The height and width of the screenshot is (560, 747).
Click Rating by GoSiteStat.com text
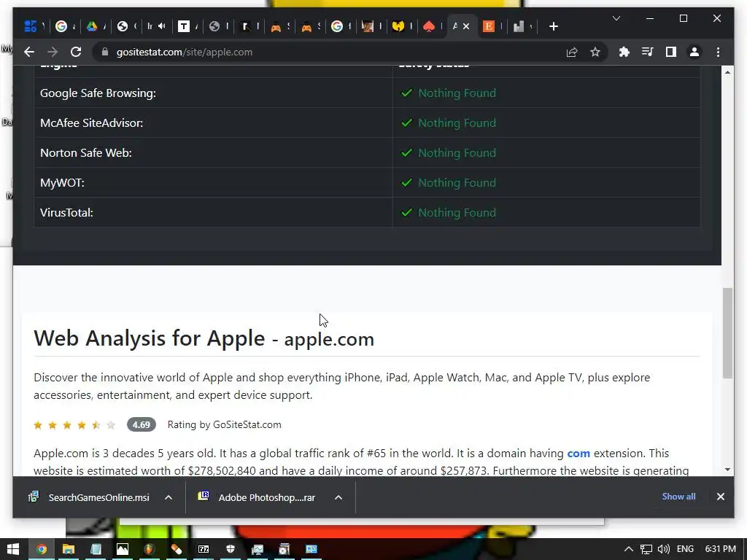click(225, 425)
